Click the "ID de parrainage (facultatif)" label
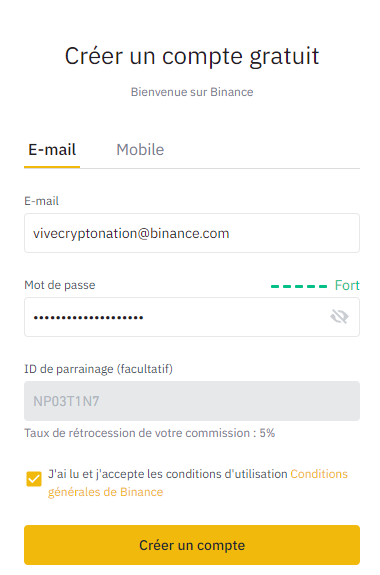 pyautogui.click(x=98, y=369)
